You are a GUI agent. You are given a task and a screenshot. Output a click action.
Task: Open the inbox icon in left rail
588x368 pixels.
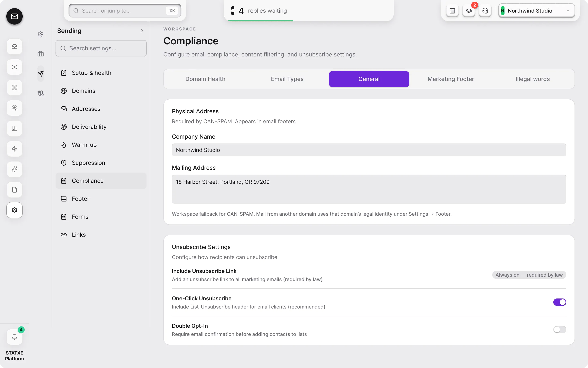point(14,46)
